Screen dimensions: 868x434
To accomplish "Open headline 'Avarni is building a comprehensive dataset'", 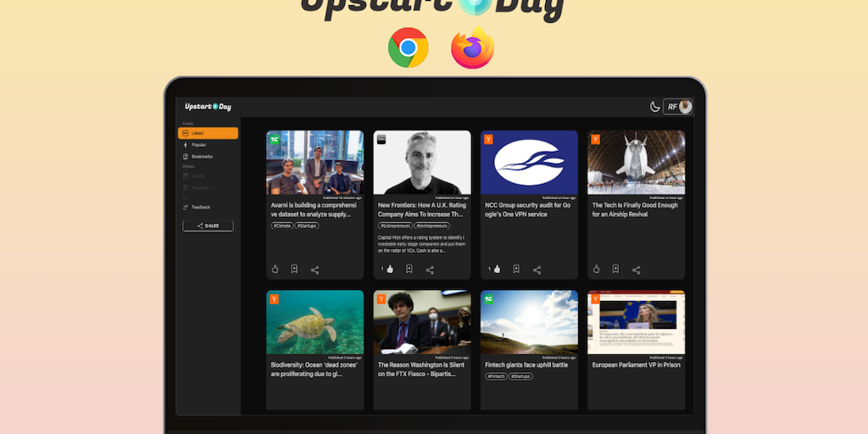I will click(x=314, y=210).
